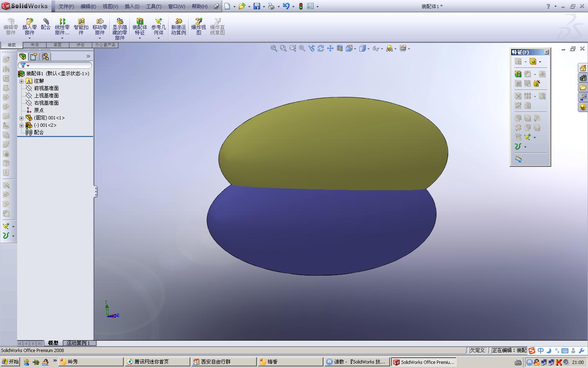Screen dimensions: 588x368
Task: Activate Move Component (移动零部件)
Action: tap(100, 27)
